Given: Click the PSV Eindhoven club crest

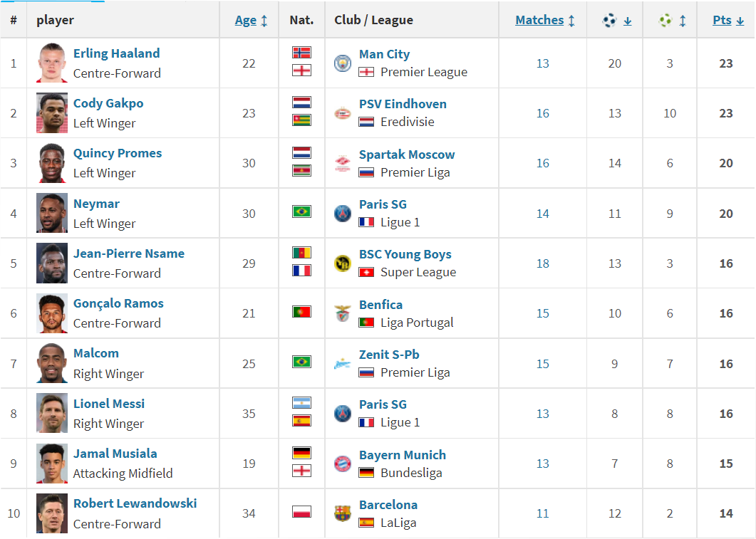Looking at the screenshot, I should tap(343, 113).
